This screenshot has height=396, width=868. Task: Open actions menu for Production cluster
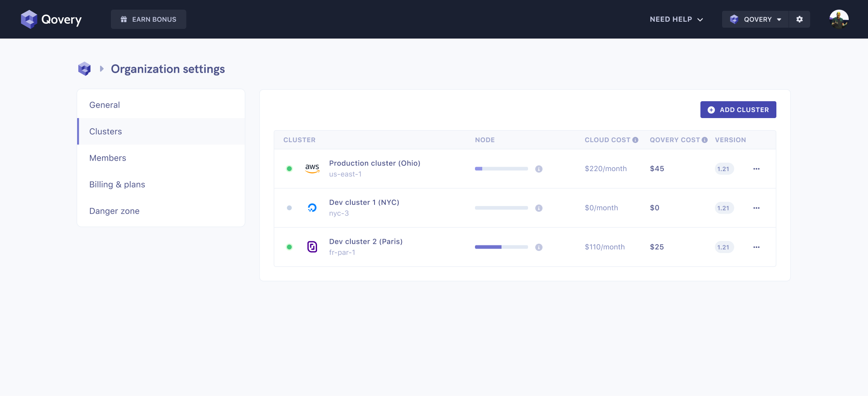pos(756,169)
